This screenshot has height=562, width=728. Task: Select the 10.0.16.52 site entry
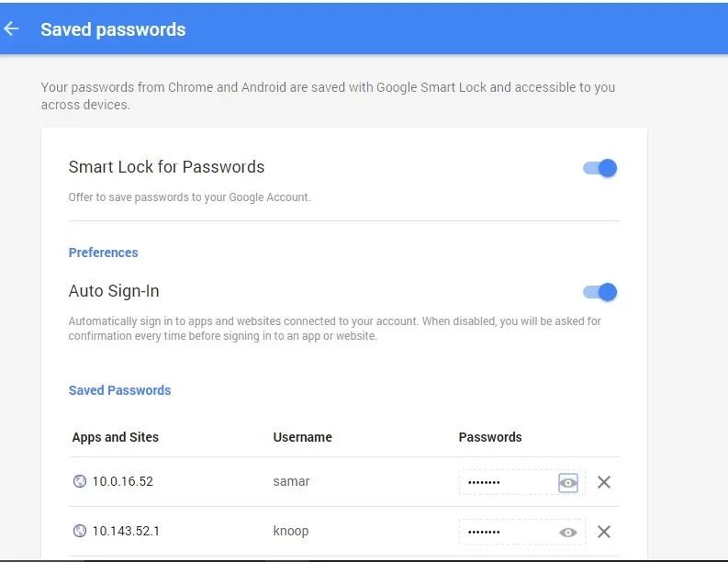[122, 481]
